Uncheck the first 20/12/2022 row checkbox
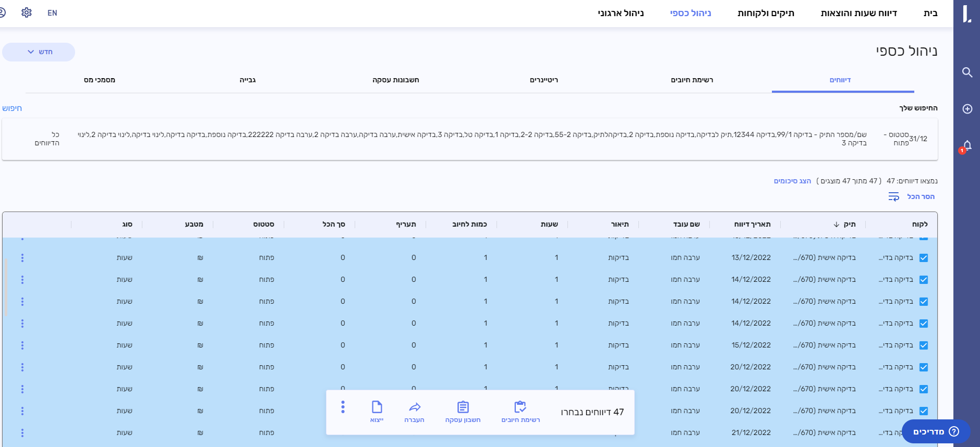980x447 pixels. [924, 367]
